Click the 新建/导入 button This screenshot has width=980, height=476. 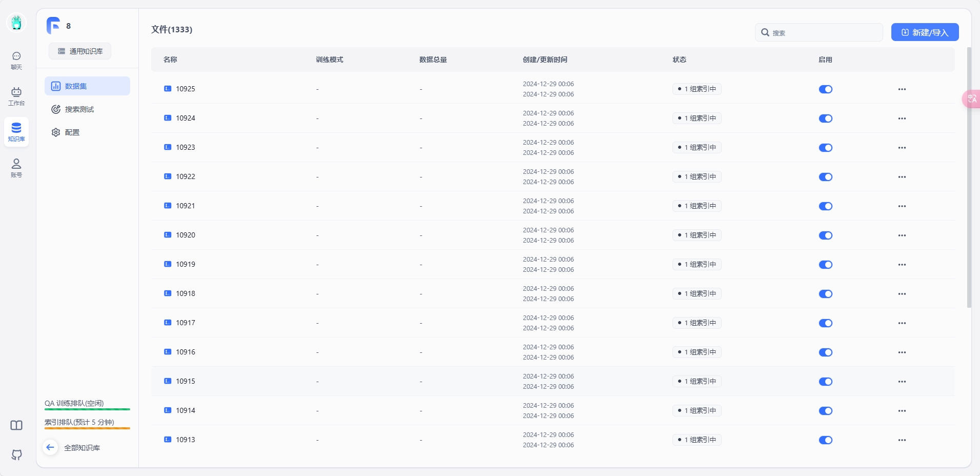pyautogui.click(x=925, y=32)
